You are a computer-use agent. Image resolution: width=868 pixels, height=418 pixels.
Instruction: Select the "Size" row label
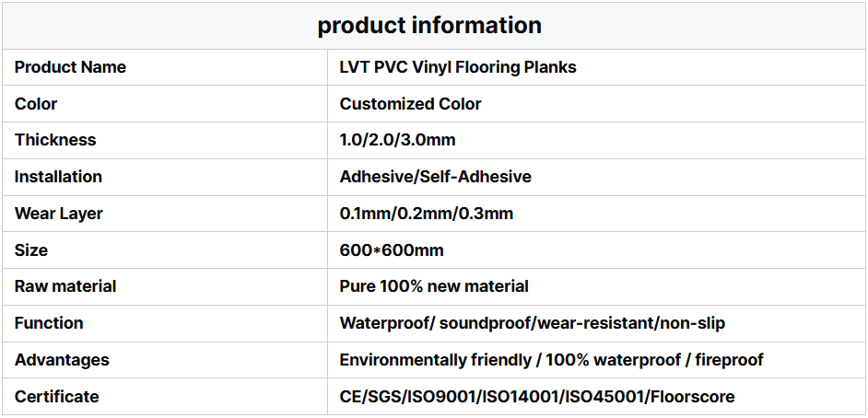[31, 250]
